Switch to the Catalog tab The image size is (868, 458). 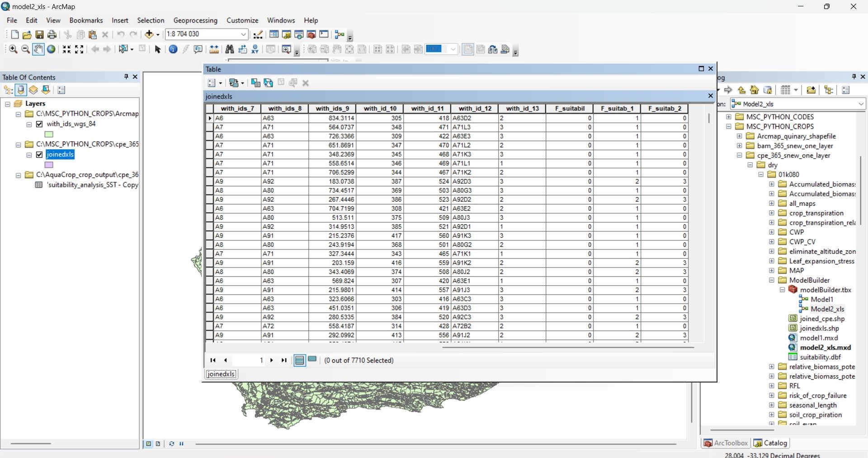[771, 443]
